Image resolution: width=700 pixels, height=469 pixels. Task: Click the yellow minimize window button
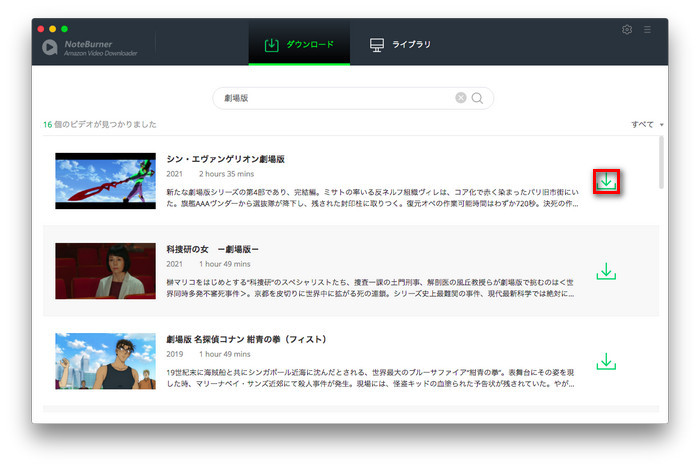(x=52, y=29)
